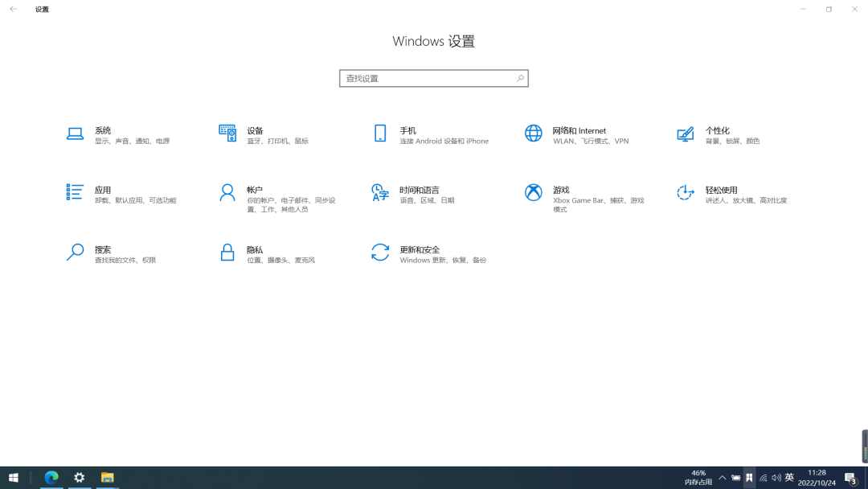Click the Settings gear taskbar icon

click(x=79, y=478)
